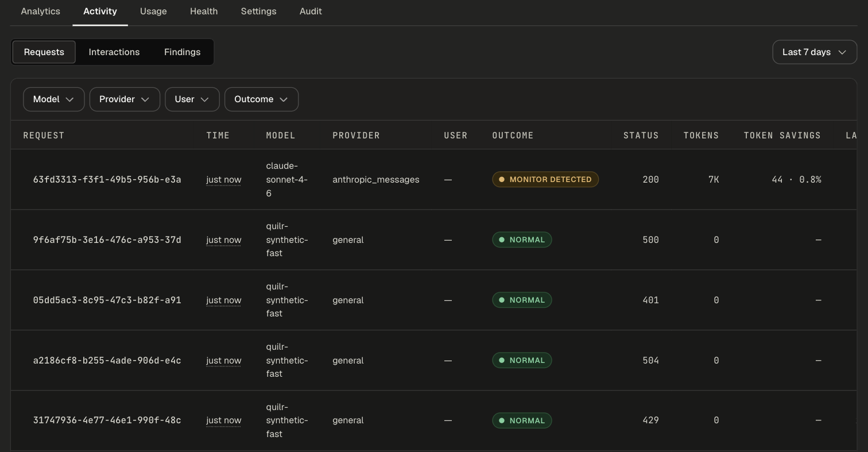868x452 pixels.
Task: Click the Activity tab
Action: pos(100,11)
